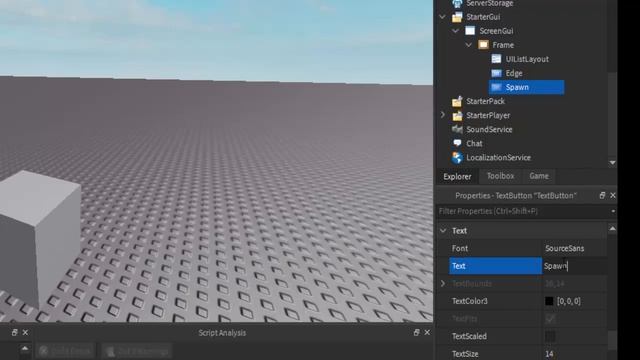The width and height of the screenshot is (640, 360).
Task: Click the StarterGui folder icon
Action: (457, 17)
